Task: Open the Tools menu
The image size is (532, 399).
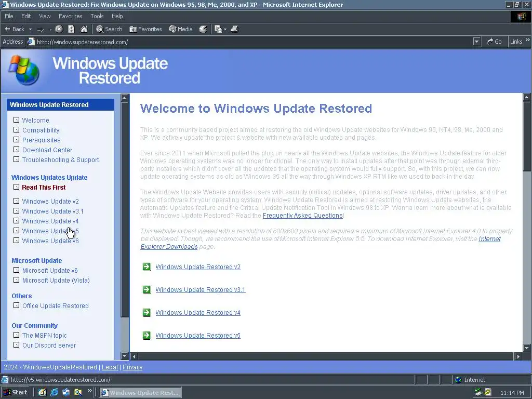Action: tap(97, 16)
